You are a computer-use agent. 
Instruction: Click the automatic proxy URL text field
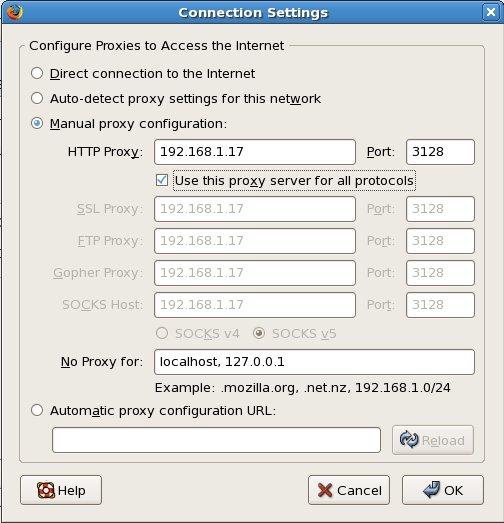pos(216,440)
